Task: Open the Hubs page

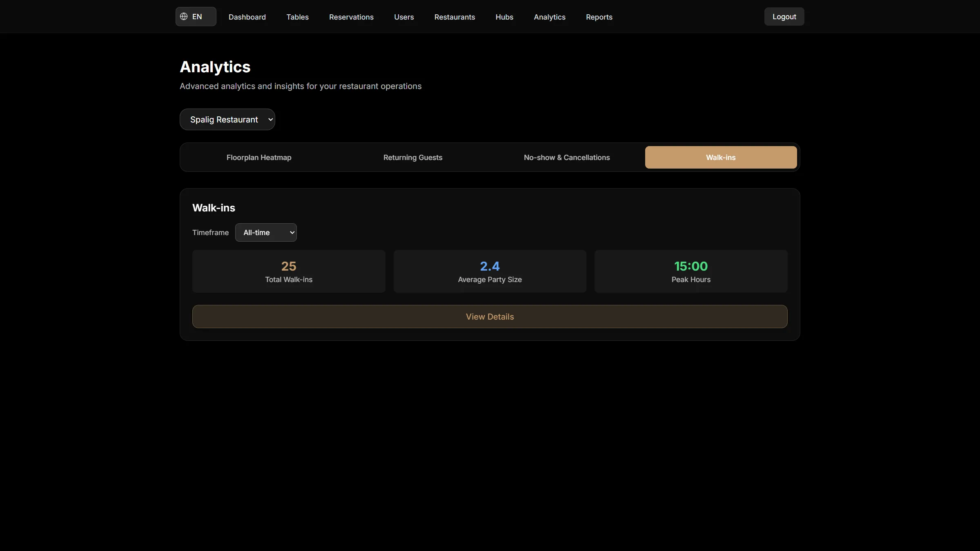Action: [x=504, y=17]
